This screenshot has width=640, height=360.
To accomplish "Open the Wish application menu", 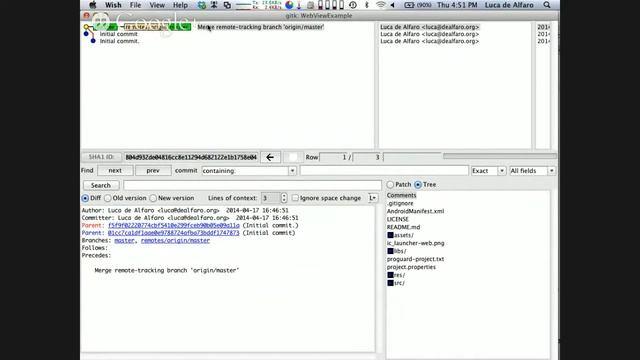I will click(x=113, y=5).
